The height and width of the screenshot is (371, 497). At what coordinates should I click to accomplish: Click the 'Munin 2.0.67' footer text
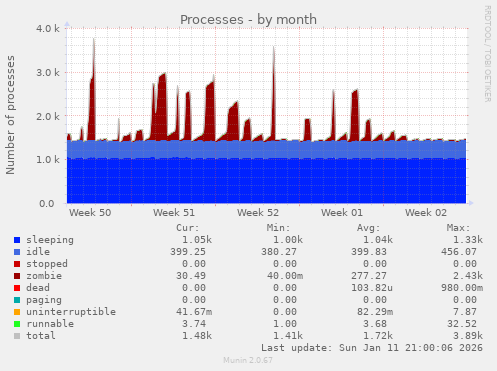click(248, 360)
